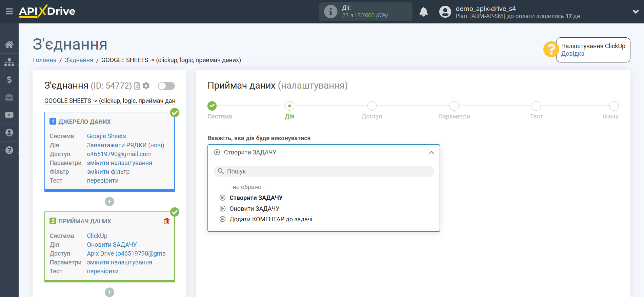Open the notifications bell
The image size is (644, 297).
tap(423, 12)
